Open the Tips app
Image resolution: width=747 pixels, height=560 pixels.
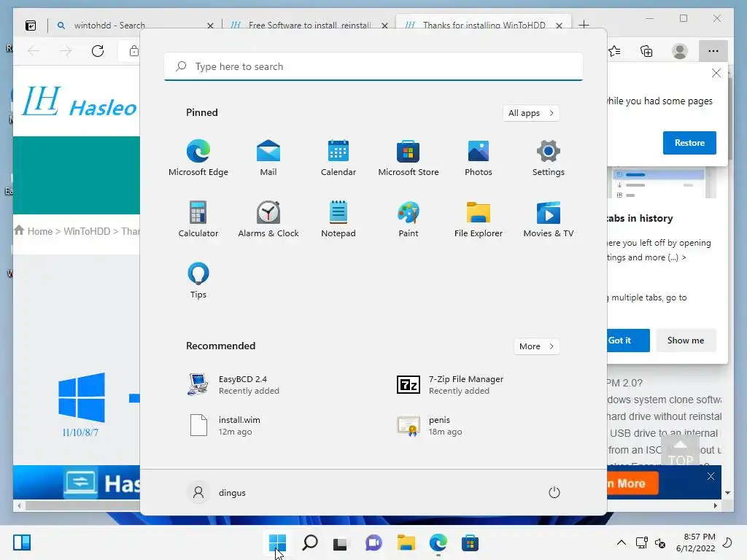198,281
